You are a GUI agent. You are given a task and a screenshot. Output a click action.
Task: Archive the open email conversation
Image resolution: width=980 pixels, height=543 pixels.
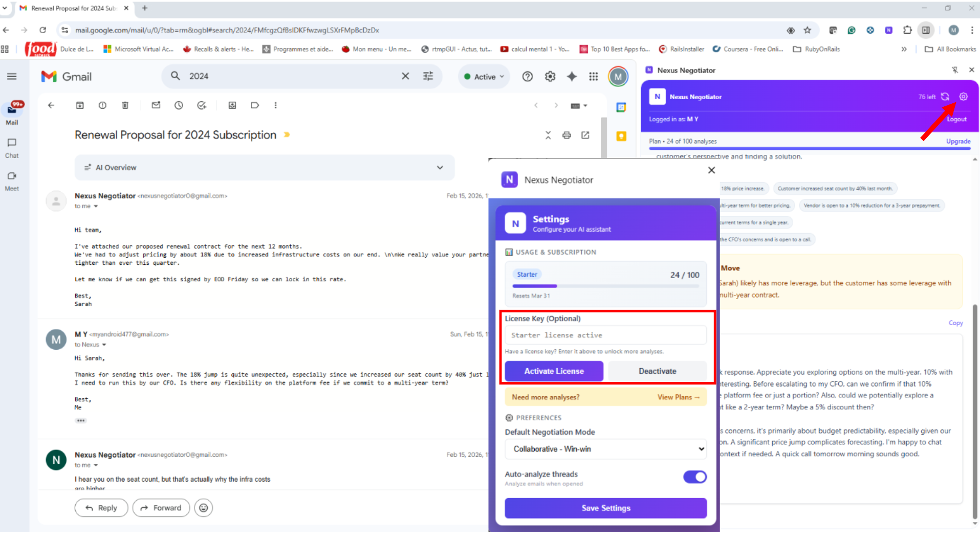[x=80, y=105]
